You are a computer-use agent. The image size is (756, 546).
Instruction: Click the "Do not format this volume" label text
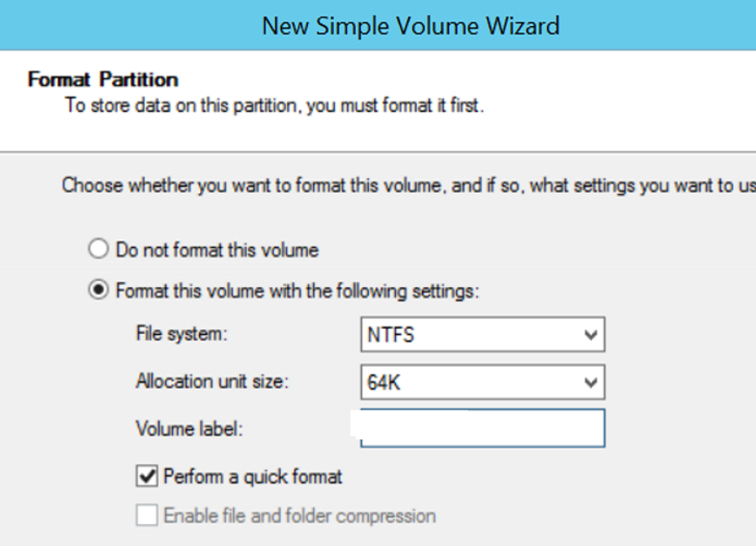pyautogui.click(x=217, y=250)
